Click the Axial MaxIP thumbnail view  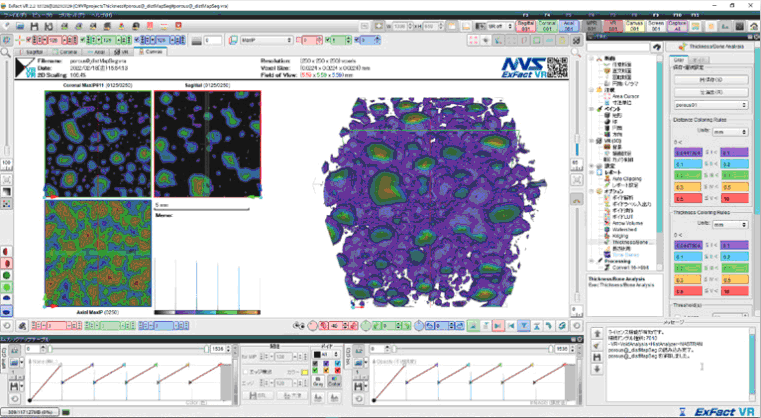97,252
